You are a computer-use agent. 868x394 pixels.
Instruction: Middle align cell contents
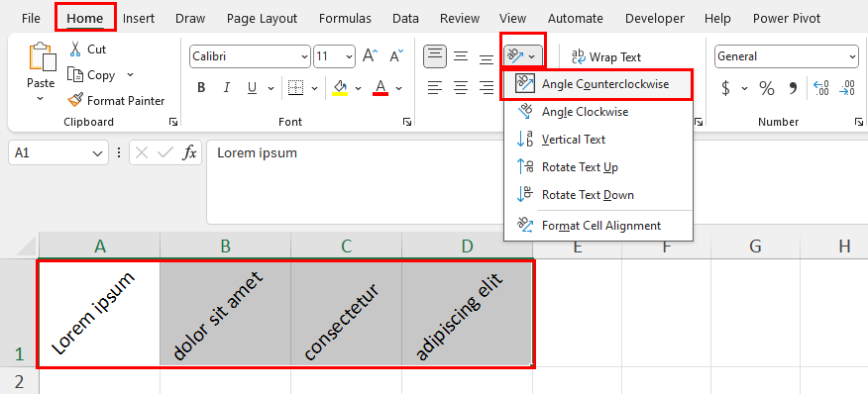point(461,56)
